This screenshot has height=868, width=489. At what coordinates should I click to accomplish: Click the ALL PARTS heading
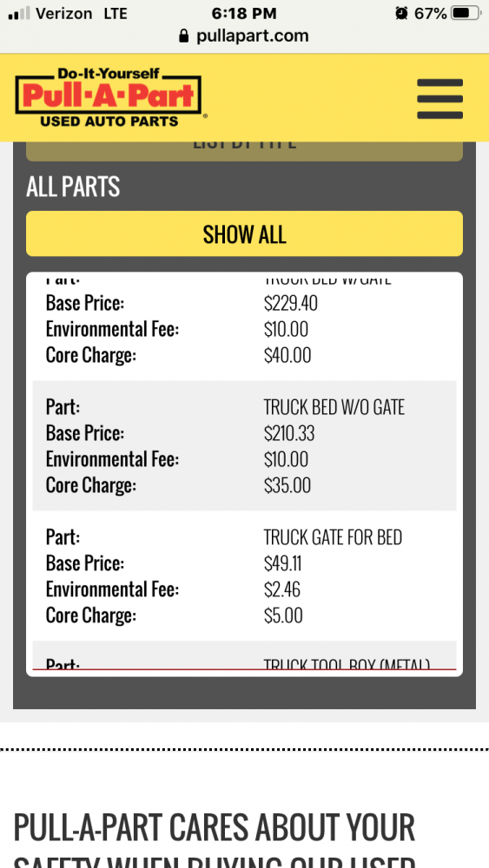point(73,187)
